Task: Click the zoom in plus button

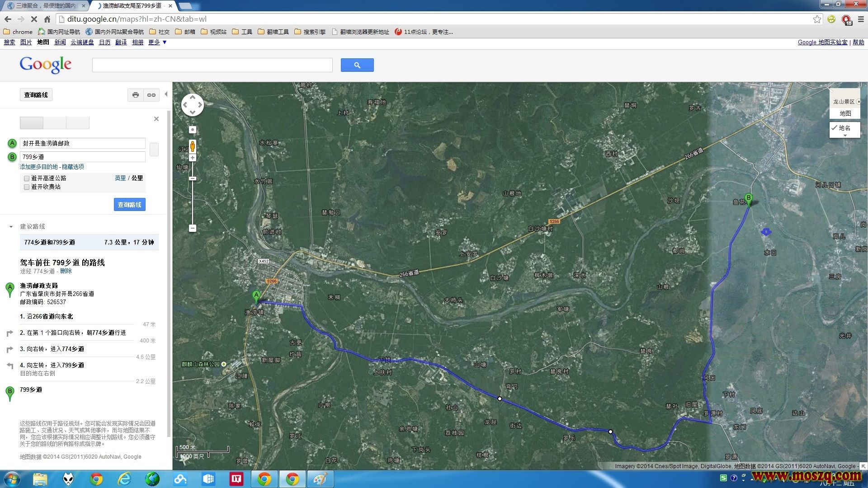Action: [x=193, y=158]
